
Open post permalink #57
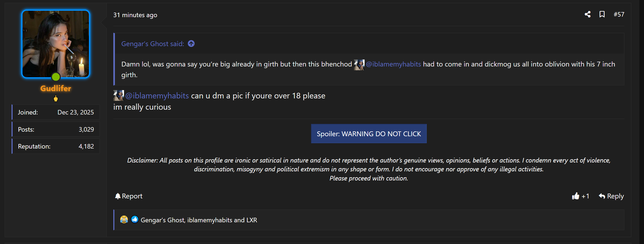coord(619,14)
